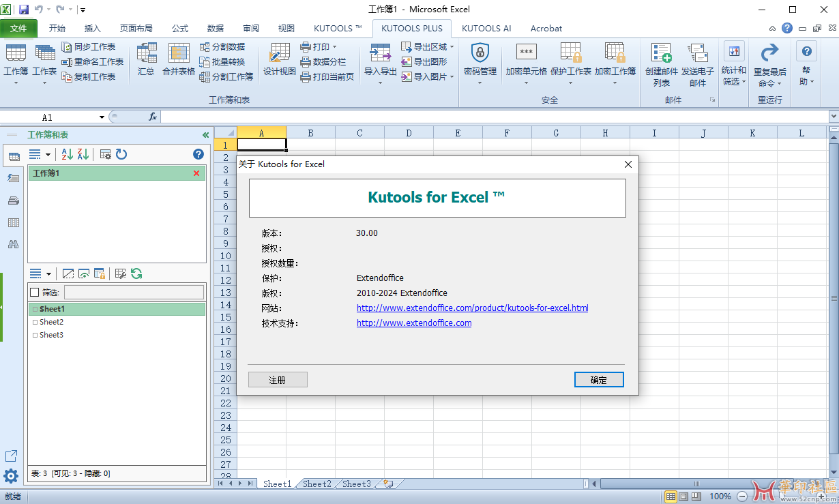
Task: Open navigation pane settings gear
Action: point(11,476)
